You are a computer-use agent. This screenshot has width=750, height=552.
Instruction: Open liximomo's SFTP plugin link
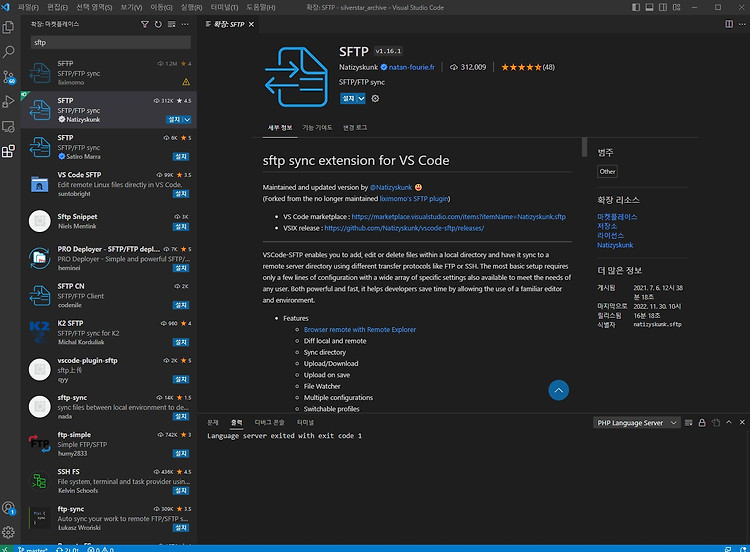click(x=414, y=199)
